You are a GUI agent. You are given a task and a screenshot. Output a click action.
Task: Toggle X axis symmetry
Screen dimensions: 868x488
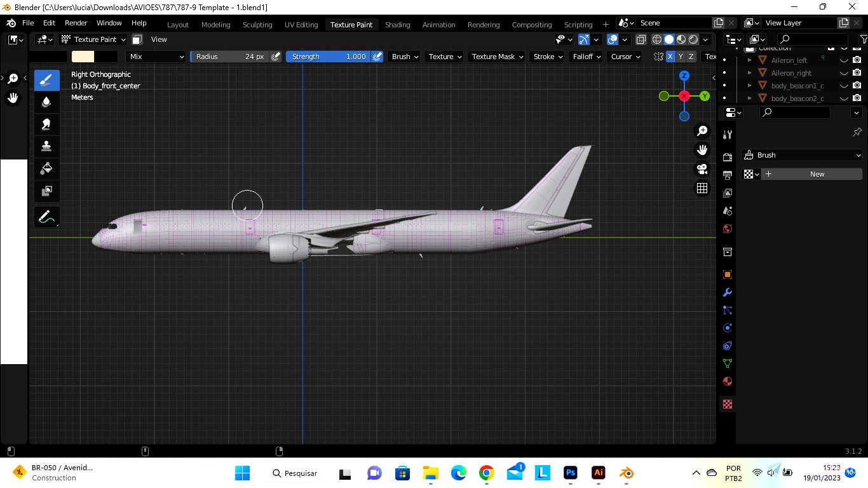[670, 57]
